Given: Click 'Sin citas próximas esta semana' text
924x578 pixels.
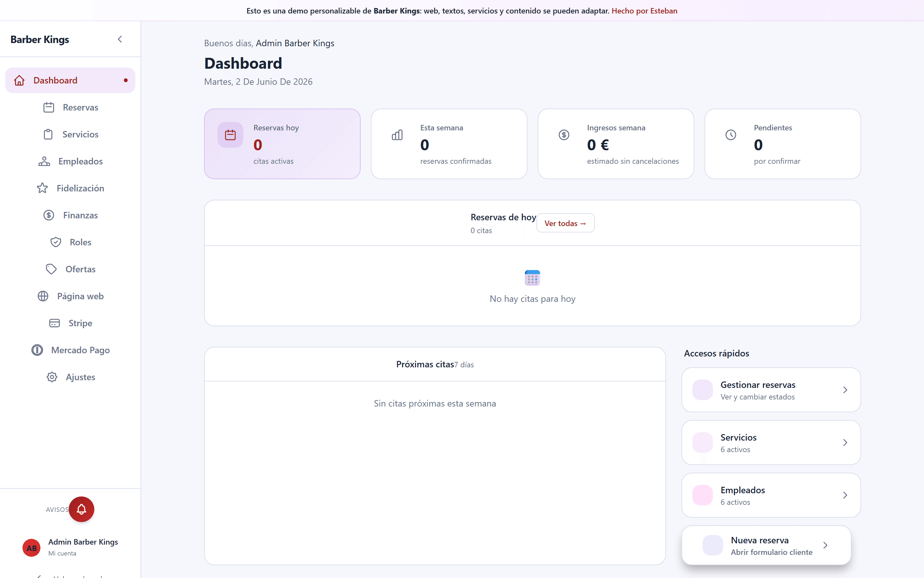Looking at the screenshot, I should 435,404.
